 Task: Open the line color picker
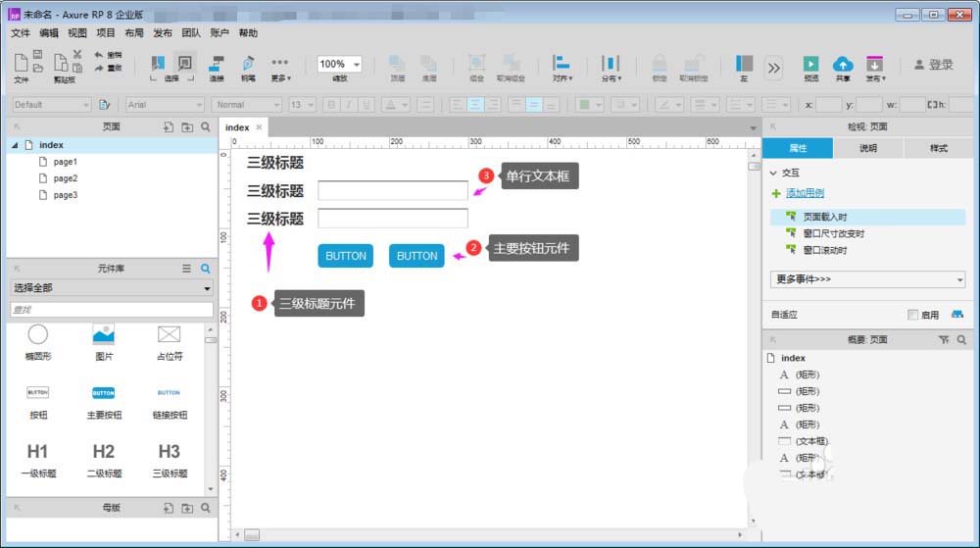tap(668, 104)
